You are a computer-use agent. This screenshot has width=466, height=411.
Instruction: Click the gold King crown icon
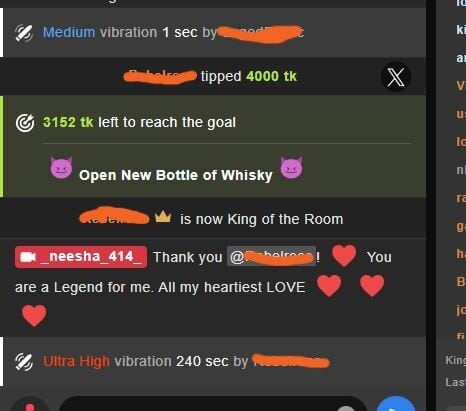pos(163,217)
